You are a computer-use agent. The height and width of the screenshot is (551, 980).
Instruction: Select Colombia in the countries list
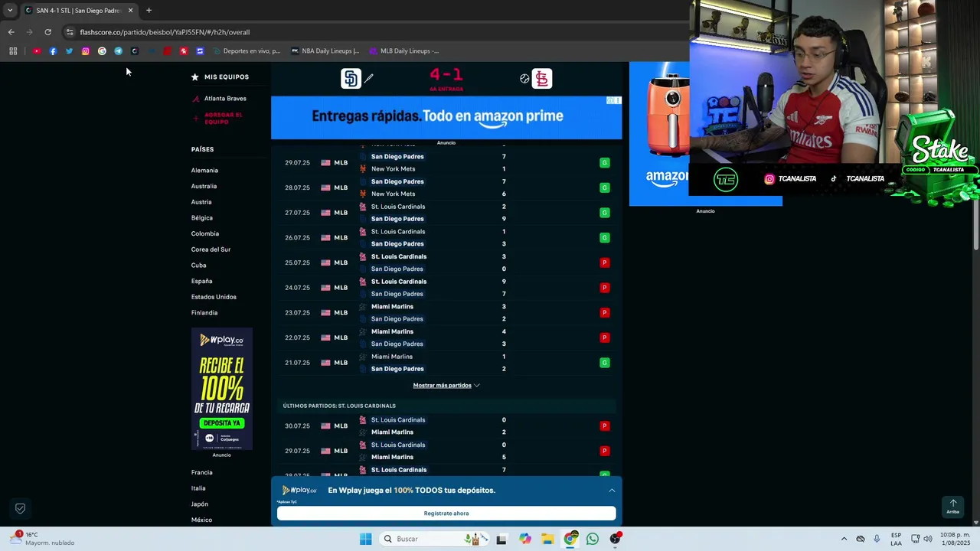click(x=205, y=233)
